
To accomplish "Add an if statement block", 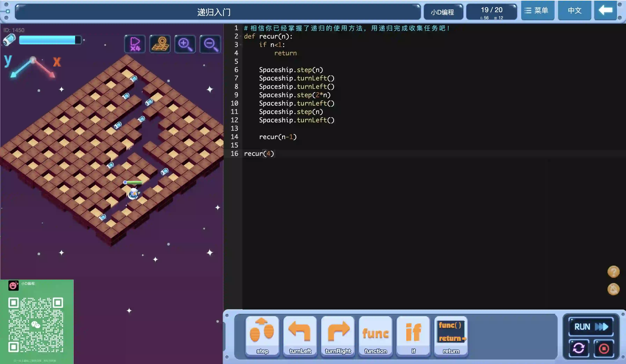I will (x=413, y=336).
